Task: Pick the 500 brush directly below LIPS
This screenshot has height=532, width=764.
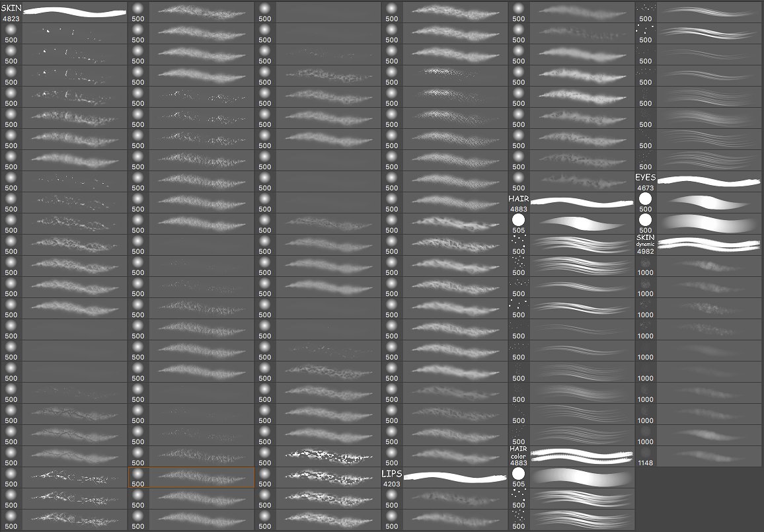Action: [445, 498]
